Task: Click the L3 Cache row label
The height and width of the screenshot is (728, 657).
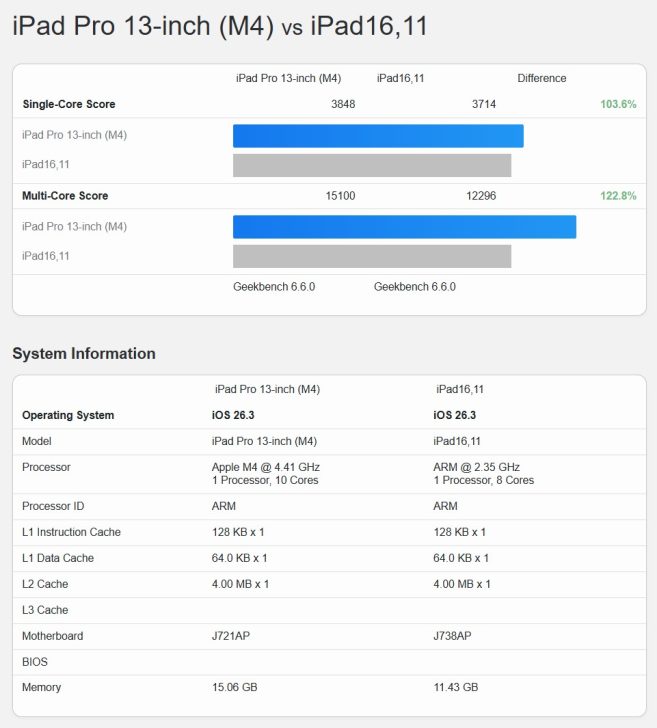Action: (45, 610)
